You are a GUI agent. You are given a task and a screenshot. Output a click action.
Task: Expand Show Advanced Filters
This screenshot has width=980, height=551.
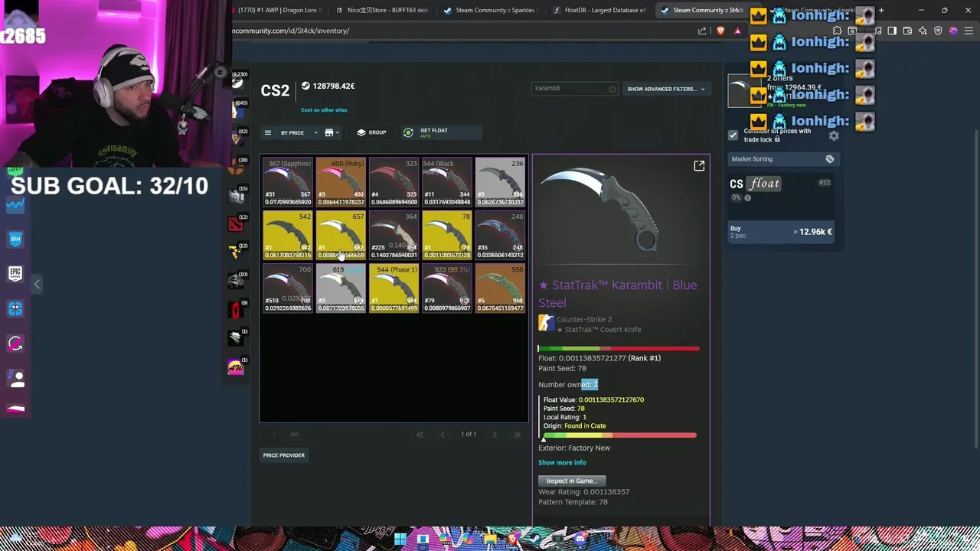click(666, 89)
